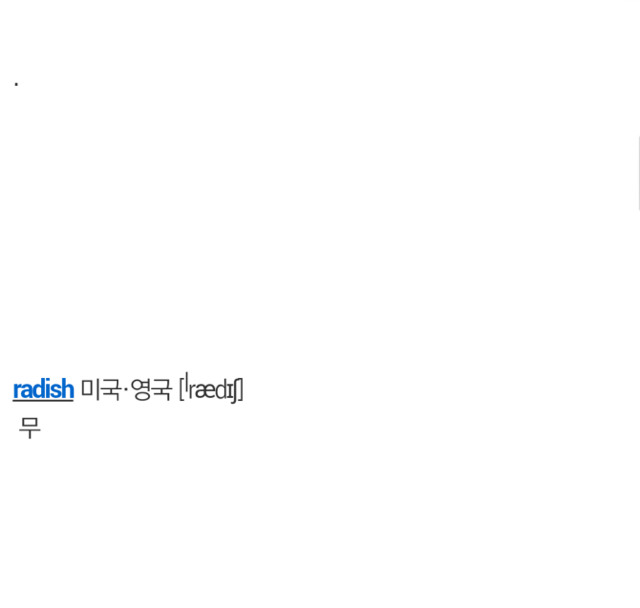Click the stress mark in the phonetics
This screenshot has width=640, height=608.
[x=187, y=379]
